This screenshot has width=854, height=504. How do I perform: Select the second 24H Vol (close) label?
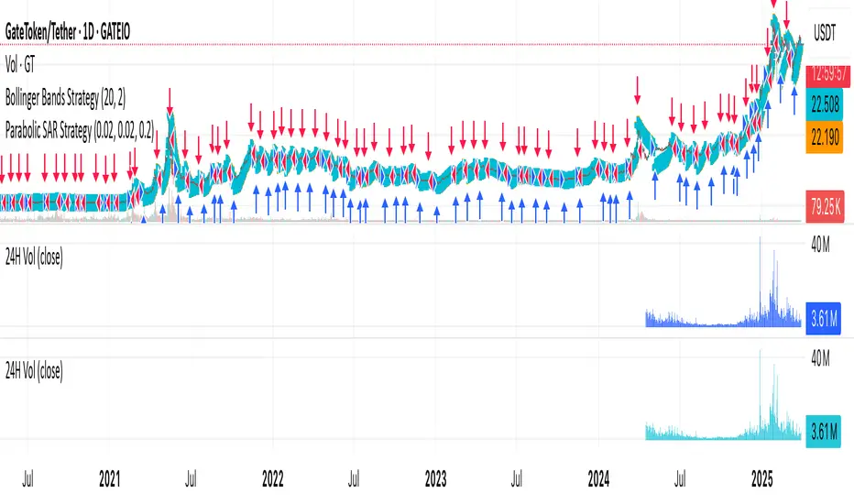(34, 371)
